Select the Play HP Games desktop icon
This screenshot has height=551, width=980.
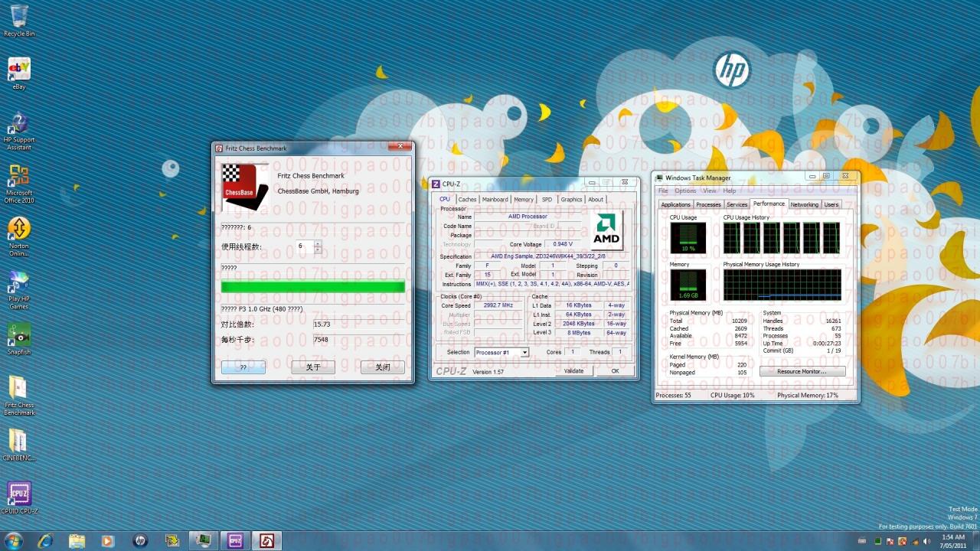pos(19,289)
